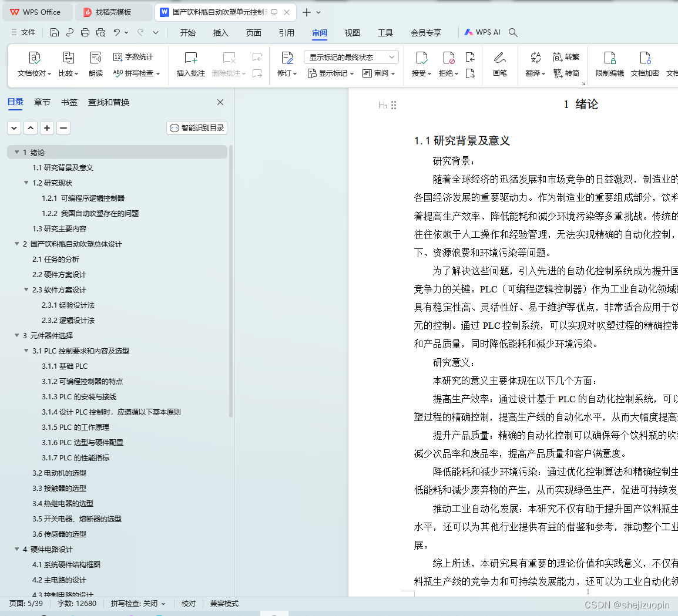Switch to 书签 navigation tab

pyautogui.click(x=69, y=102)
